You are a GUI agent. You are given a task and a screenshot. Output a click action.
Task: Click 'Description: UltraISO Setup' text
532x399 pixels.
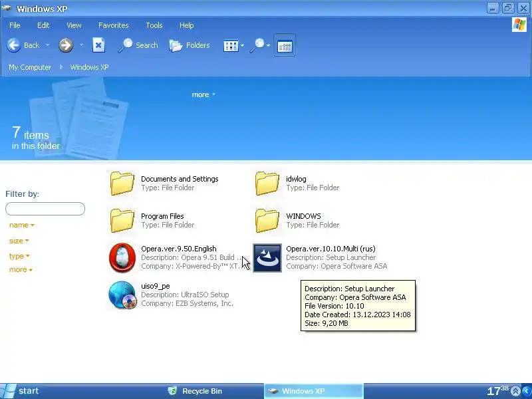click(x=185, y=295)
